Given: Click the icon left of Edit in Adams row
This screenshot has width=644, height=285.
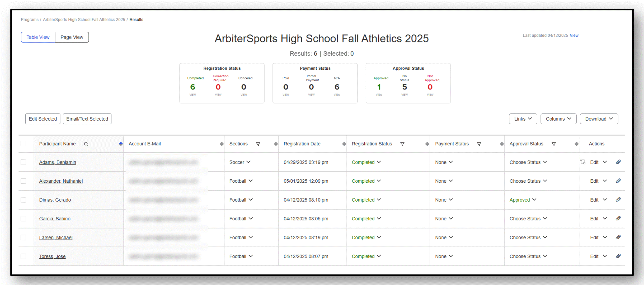Looking at the screenshot, I should (x=582, y=162).
